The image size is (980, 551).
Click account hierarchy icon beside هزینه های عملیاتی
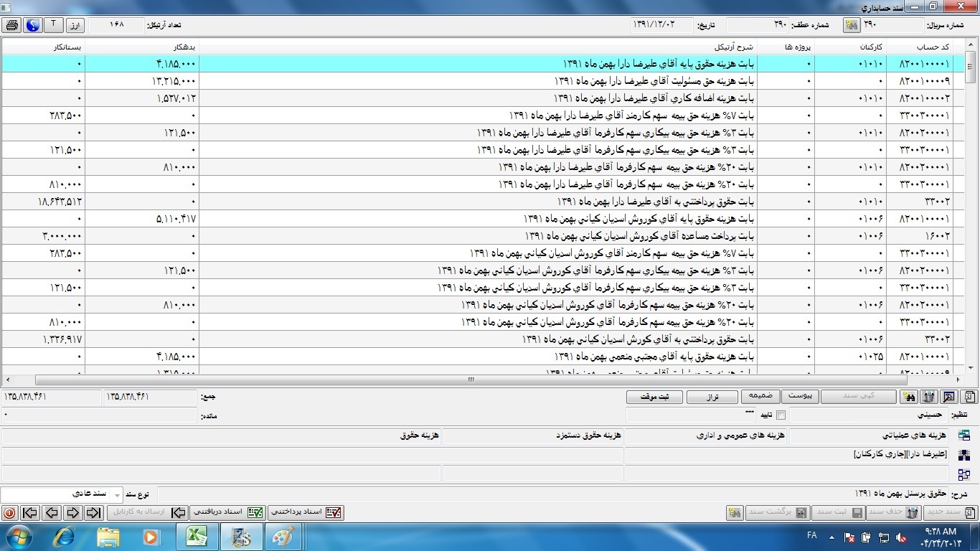[x=964, y=435]
